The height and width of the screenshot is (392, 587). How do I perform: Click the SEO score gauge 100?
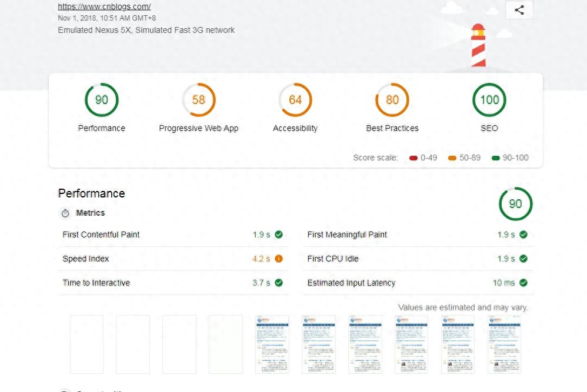point(489,100)
